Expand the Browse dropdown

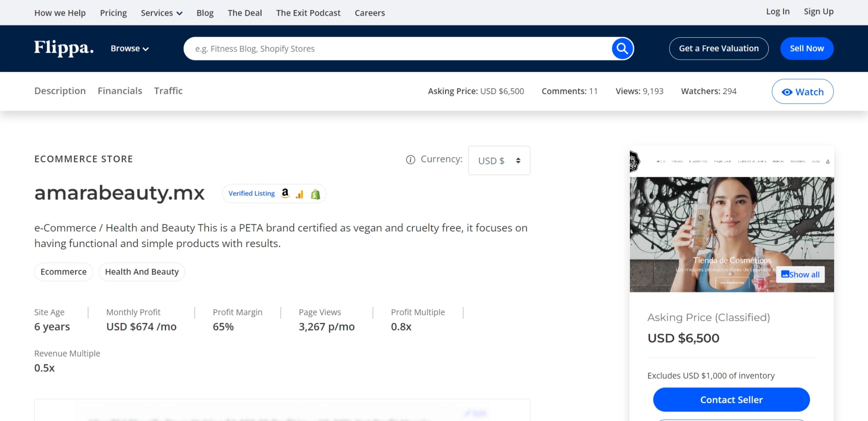[129, 48]
